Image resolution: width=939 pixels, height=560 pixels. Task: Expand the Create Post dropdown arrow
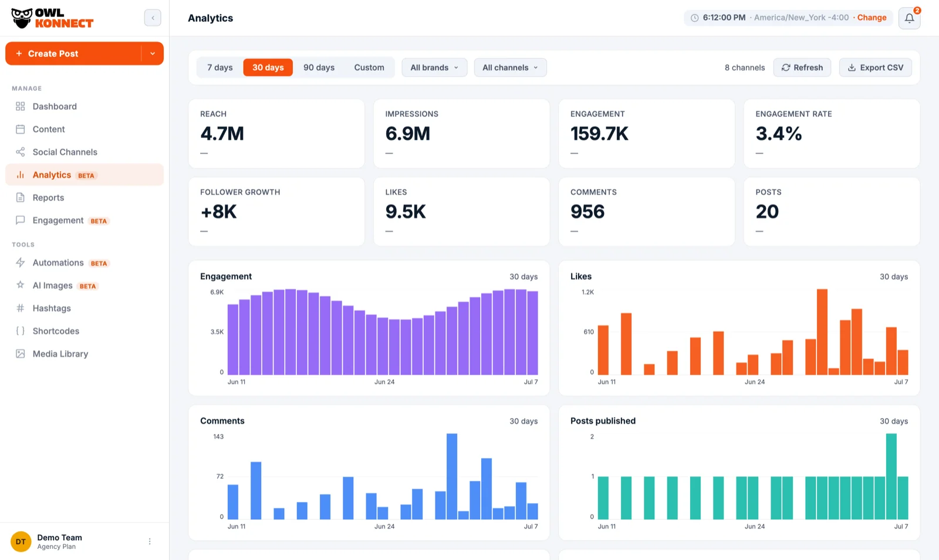pos(153,53)
